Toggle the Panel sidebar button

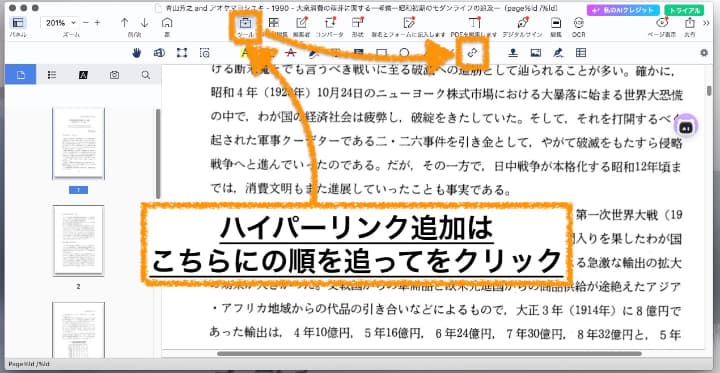point(18,23)
